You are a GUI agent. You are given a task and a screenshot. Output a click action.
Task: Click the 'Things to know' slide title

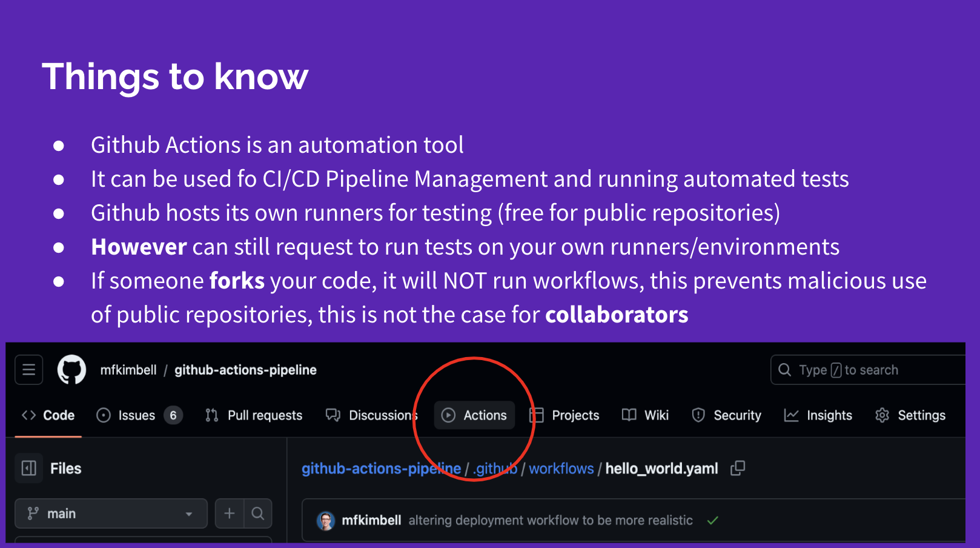tap(175, 77)
